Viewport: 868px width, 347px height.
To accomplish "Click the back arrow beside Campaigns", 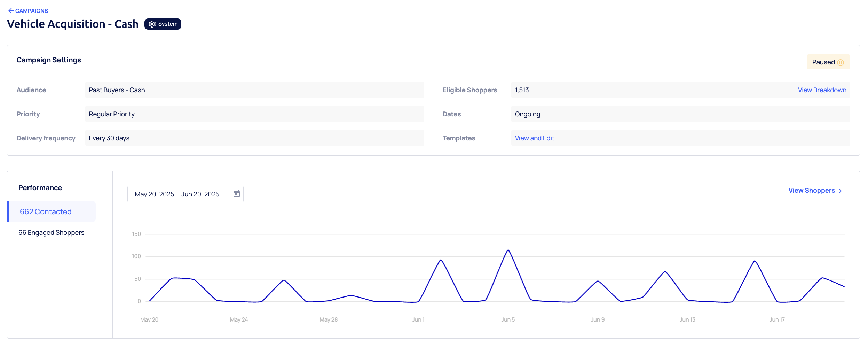I will tap(11, 11).
